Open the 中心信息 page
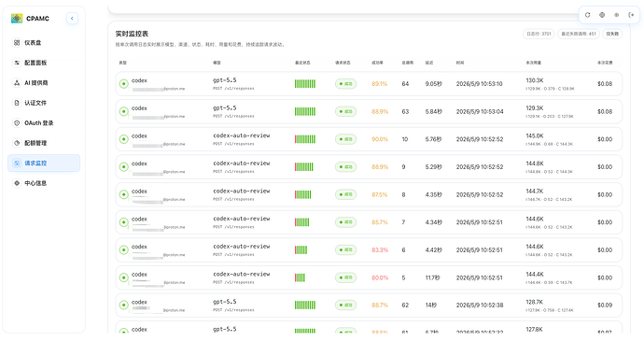Image resolution: width=644 pixels, height=341 pixels. (x=44, y=183)
